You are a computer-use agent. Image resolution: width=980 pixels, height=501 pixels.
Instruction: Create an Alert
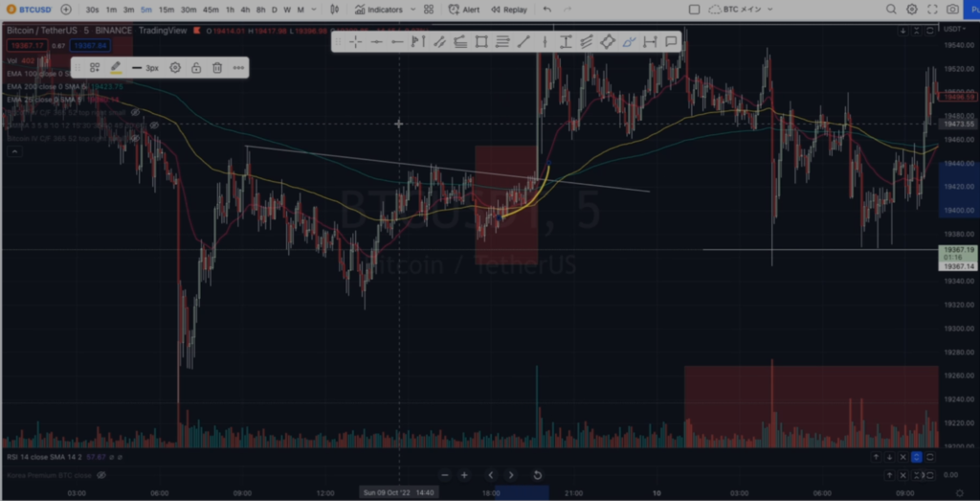tap(464, 10)
